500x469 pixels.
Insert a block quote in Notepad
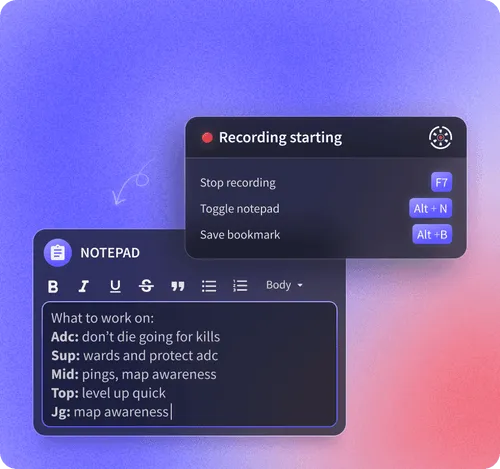(178, 286)
